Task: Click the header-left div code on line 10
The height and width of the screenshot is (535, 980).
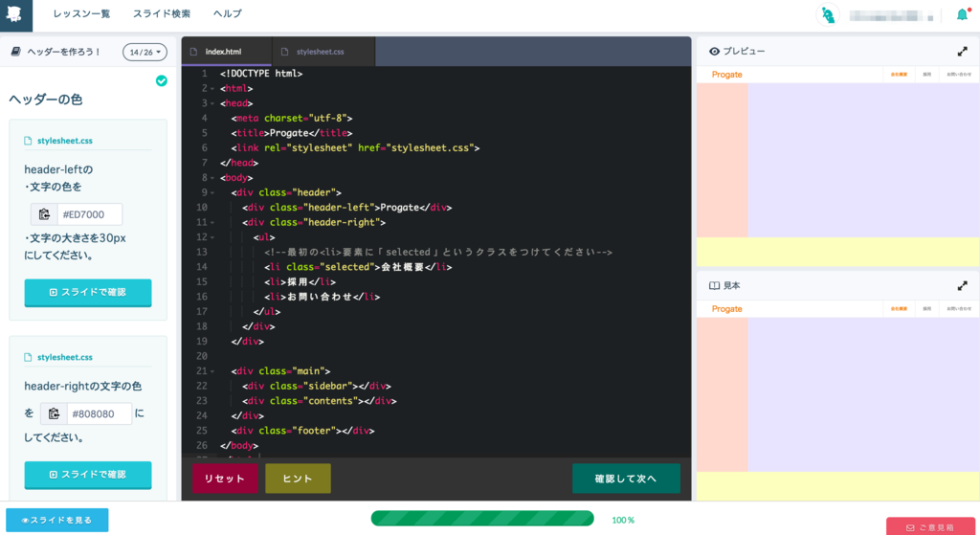Action: (x=346, y=208)
